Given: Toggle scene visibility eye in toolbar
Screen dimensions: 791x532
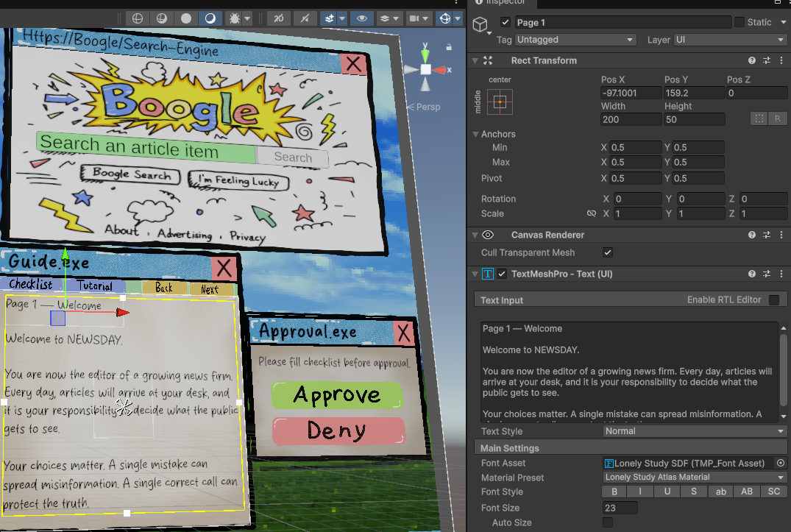Looking at the screenshot, I should [362, 18].
